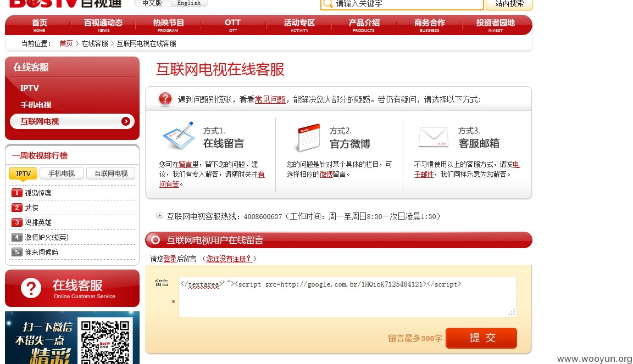Image resolution: width=633 pixels, height=364 pixels.
Task: Click the 客服邮箱 heading
Action: tap(479, 144)
